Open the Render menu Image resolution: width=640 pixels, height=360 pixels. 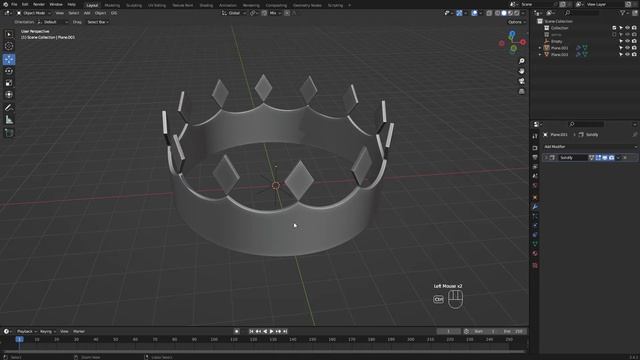(x=39, y=4)
